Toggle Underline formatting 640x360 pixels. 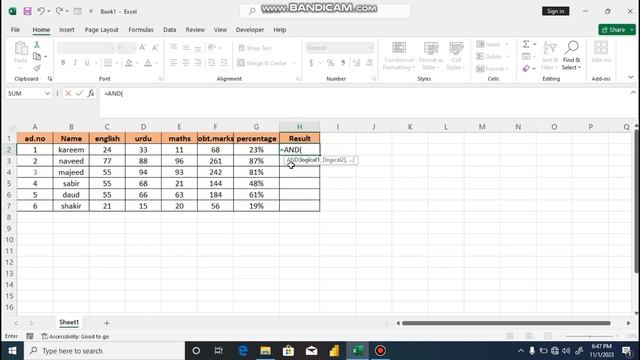(x=87, y=63)
